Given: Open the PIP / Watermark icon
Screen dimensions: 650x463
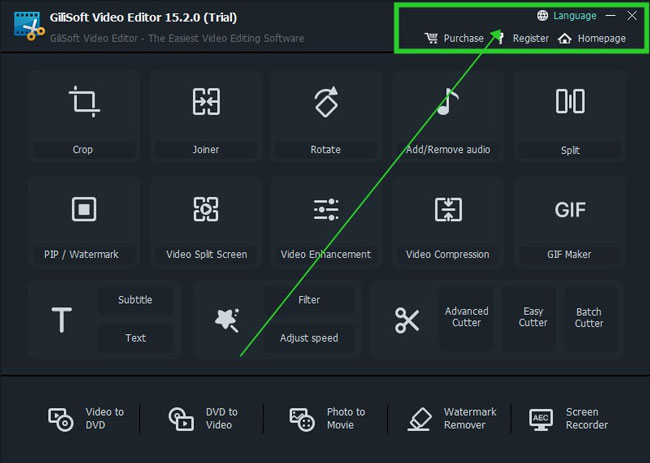Looking at the screenshot, I should click(84, 209).
